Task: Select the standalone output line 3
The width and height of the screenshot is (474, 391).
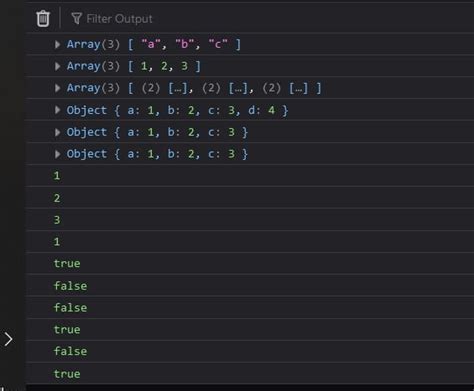Action: [57, 220]
